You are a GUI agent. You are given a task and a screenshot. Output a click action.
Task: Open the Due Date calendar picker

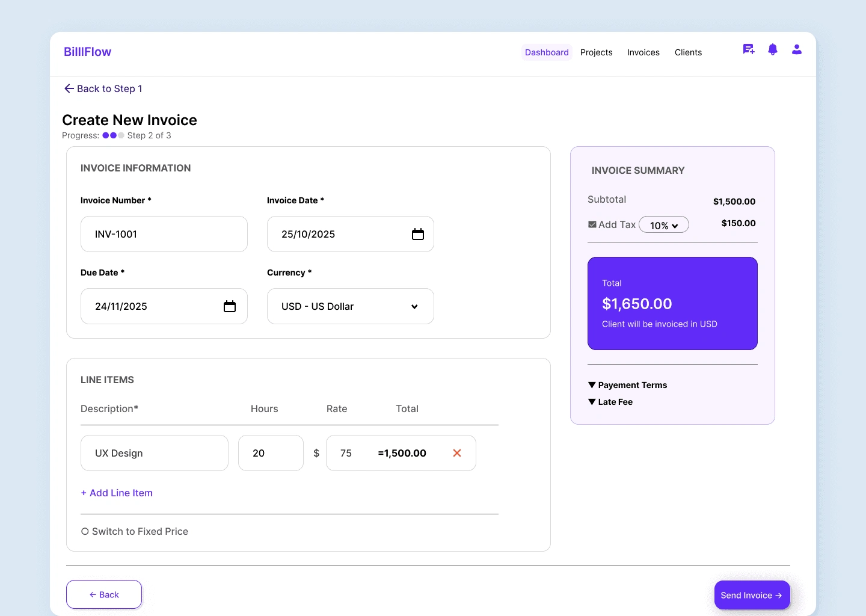(x=230, y=306)
